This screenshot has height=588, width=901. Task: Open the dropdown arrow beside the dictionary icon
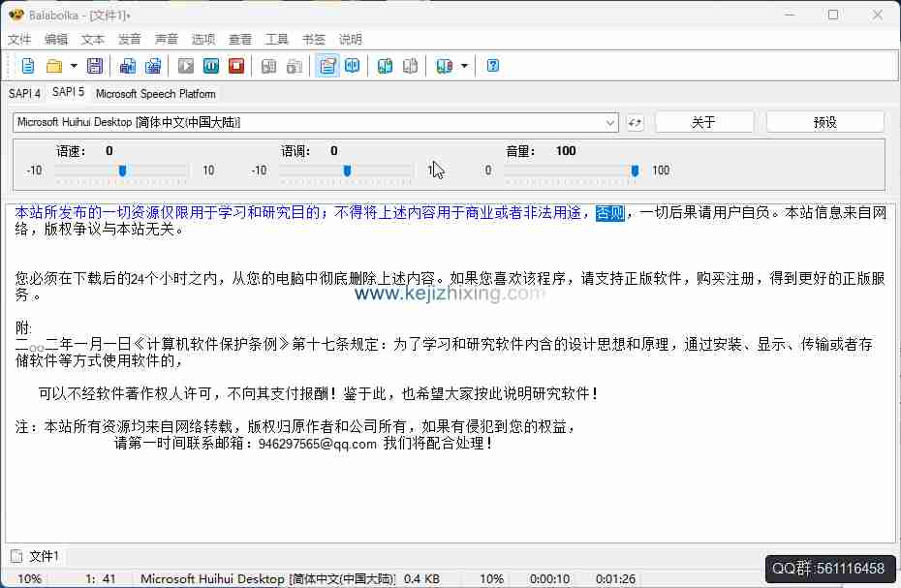464,66
